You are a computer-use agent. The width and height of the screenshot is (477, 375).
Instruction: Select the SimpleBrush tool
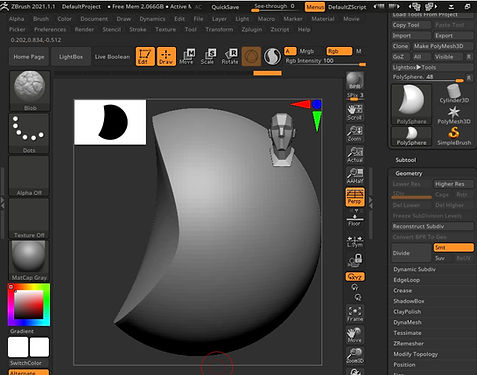[x=454, y=136]
